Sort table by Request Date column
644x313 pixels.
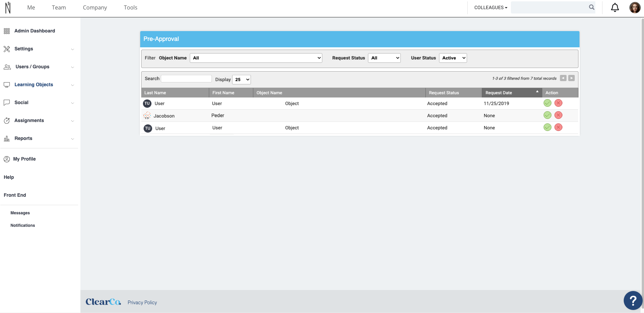click(512, 93)
